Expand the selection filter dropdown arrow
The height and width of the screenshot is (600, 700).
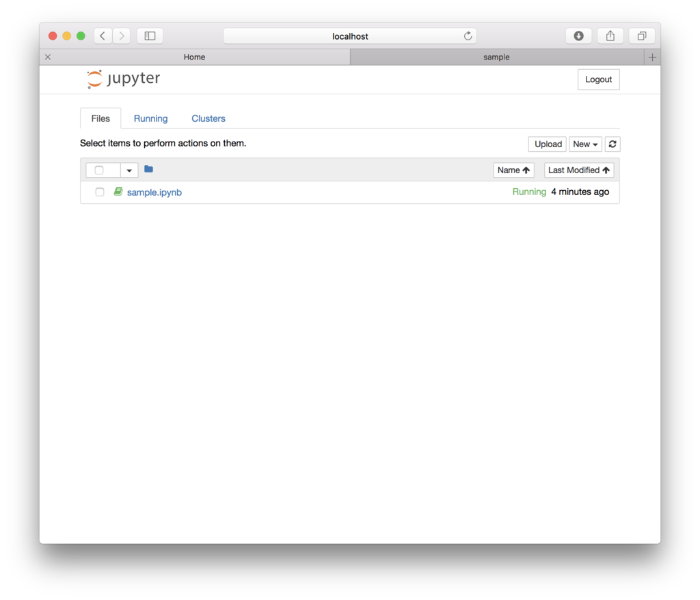(x=129, y=170)
